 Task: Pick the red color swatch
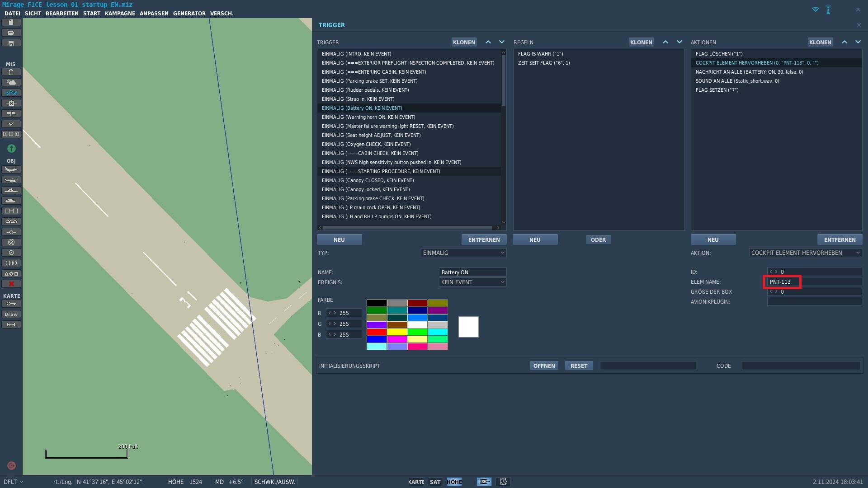[x=377, y=332]
